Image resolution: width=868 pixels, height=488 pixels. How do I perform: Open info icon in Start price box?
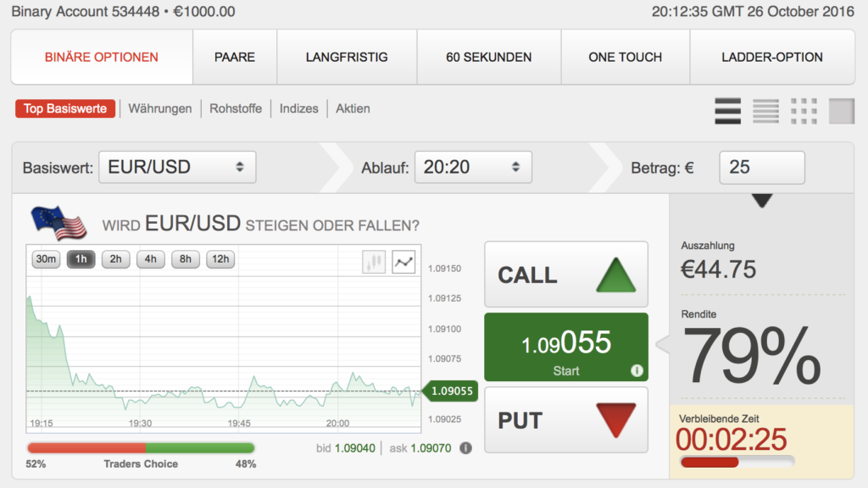637,371
